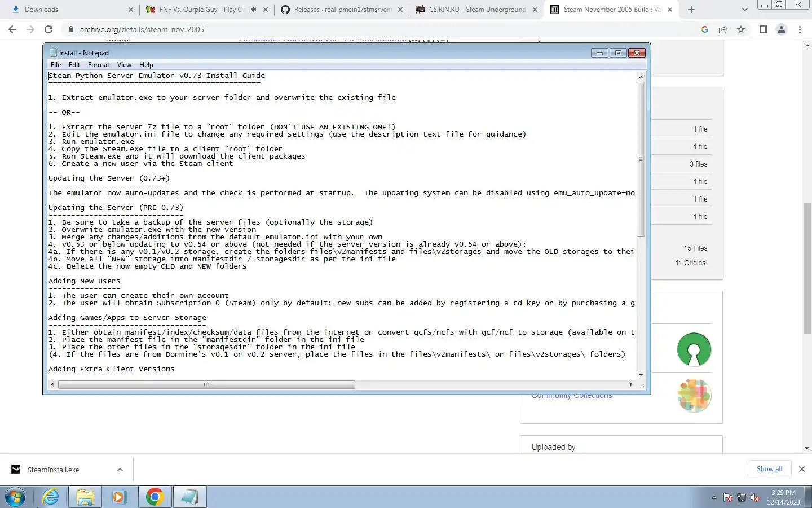Click the line '3. Run emulator.exe'
The width and height of the screenshot is (812, 508).
point(91,142)
